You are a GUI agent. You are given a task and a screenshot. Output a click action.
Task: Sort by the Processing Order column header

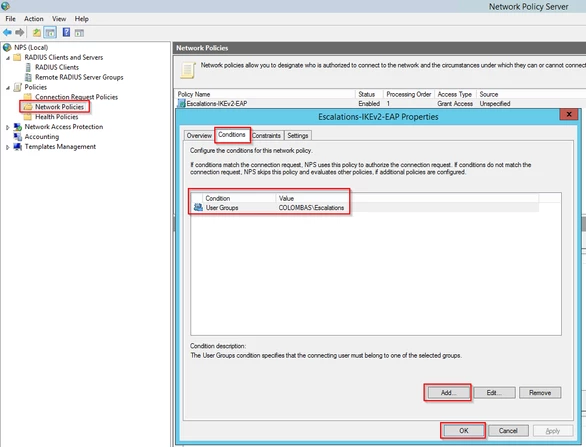408,94
